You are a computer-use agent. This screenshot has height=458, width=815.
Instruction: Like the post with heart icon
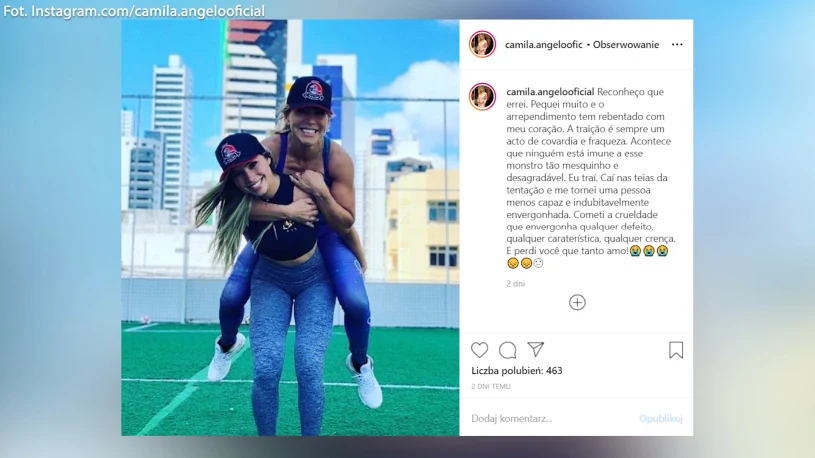479,350
